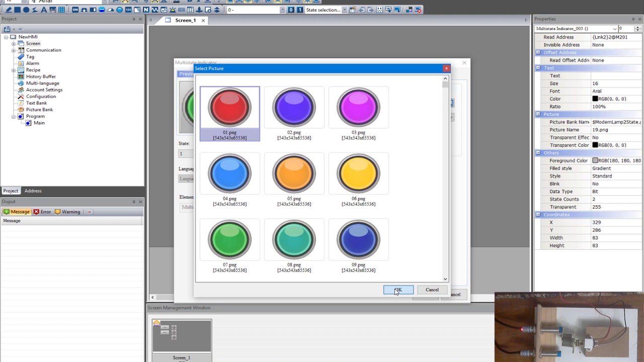The image size is (644, 362).
Task: Select the Screen_1 document tab
Action: [185, 20]
